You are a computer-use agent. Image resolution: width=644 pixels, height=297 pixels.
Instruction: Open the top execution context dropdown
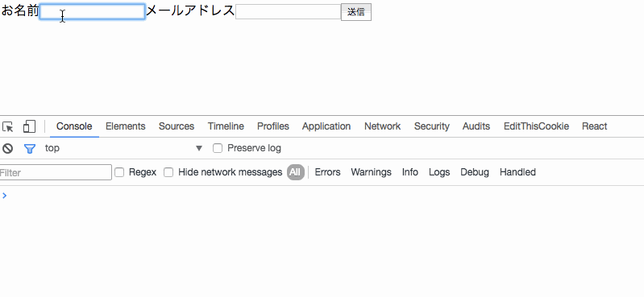point(123,148)
